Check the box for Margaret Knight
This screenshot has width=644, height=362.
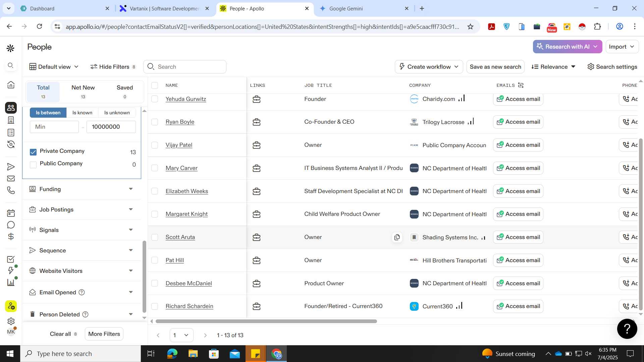[x=155, y=214]
